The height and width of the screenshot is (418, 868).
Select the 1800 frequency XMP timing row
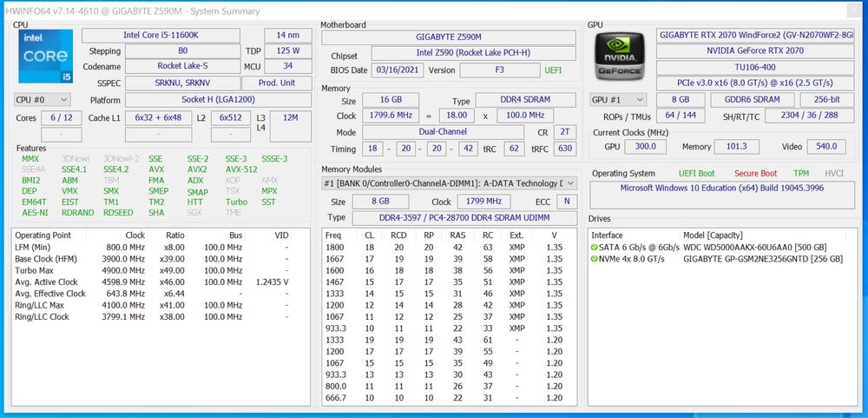coord(449,248)
